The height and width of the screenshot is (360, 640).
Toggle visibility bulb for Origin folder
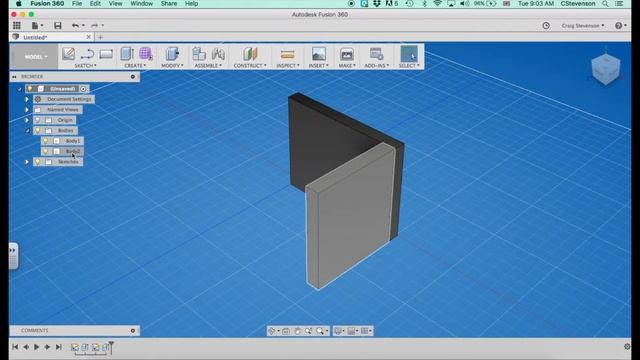click(x=38, y=120)
